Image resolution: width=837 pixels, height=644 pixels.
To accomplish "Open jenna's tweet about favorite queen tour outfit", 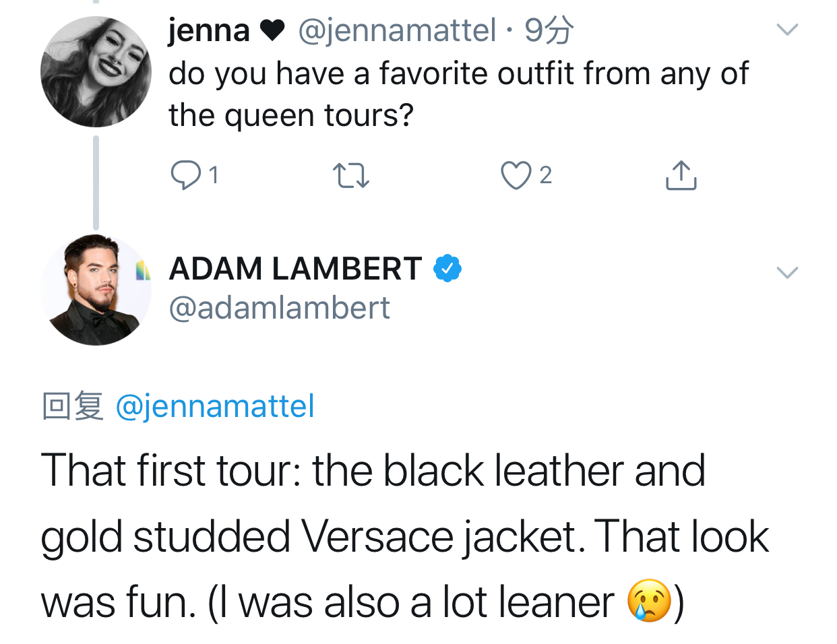I will point(458,94).
